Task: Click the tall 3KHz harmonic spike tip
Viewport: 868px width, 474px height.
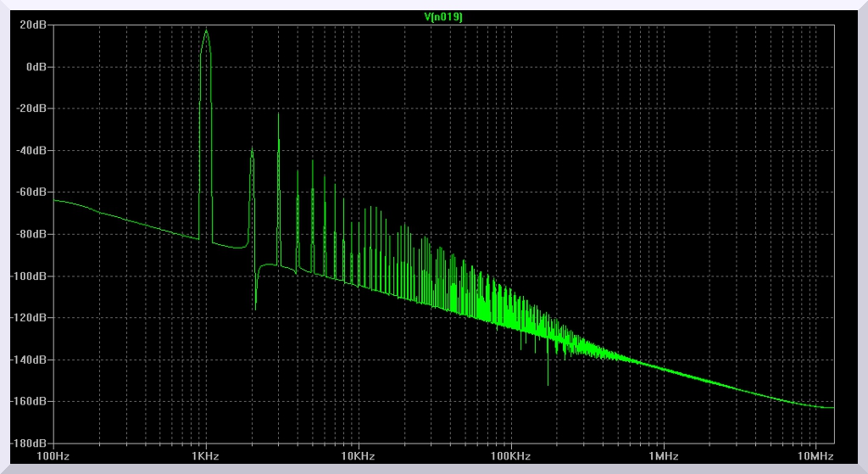Action: [x=278, y=114]
